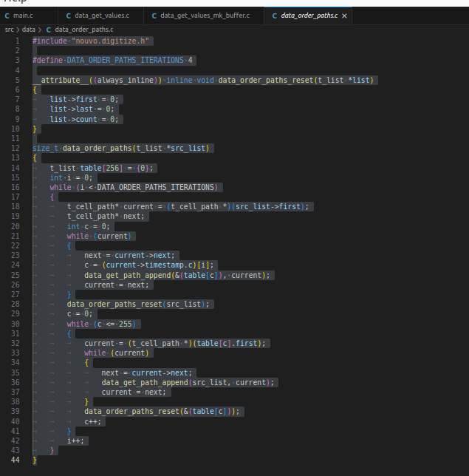Click data_order_paths_reset(src_list) call
This screenshot has width=469, height=476.
139,304
